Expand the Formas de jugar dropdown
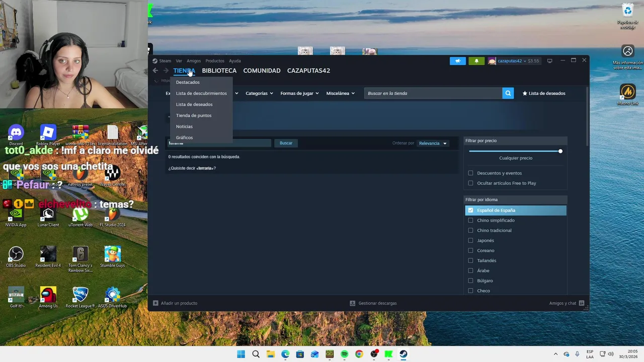This screenshot has height=362, width=644. click(299, 93)
